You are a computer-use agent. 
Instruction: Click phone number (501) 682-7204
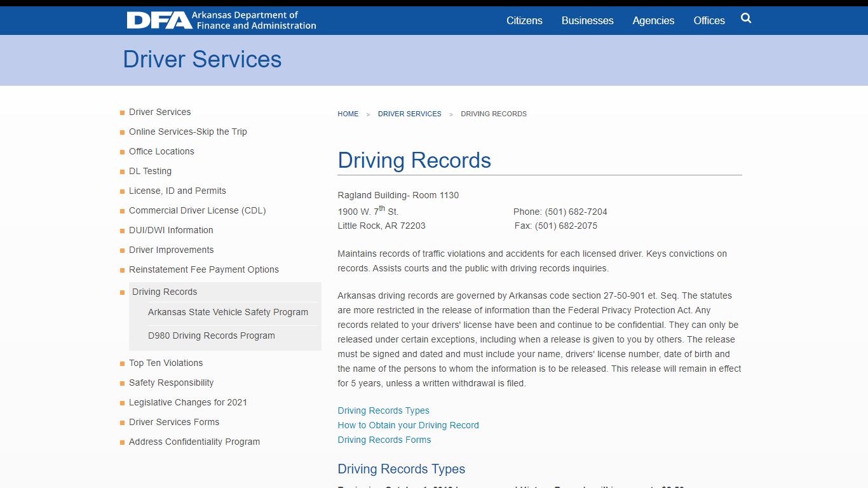576,212
